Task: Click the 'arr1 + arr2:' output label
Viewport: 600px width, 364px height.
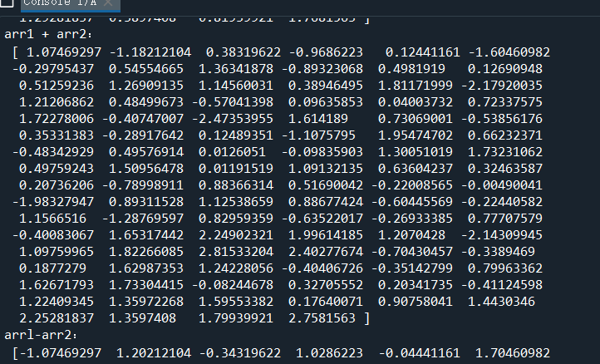Action: [x=48, y=34]
